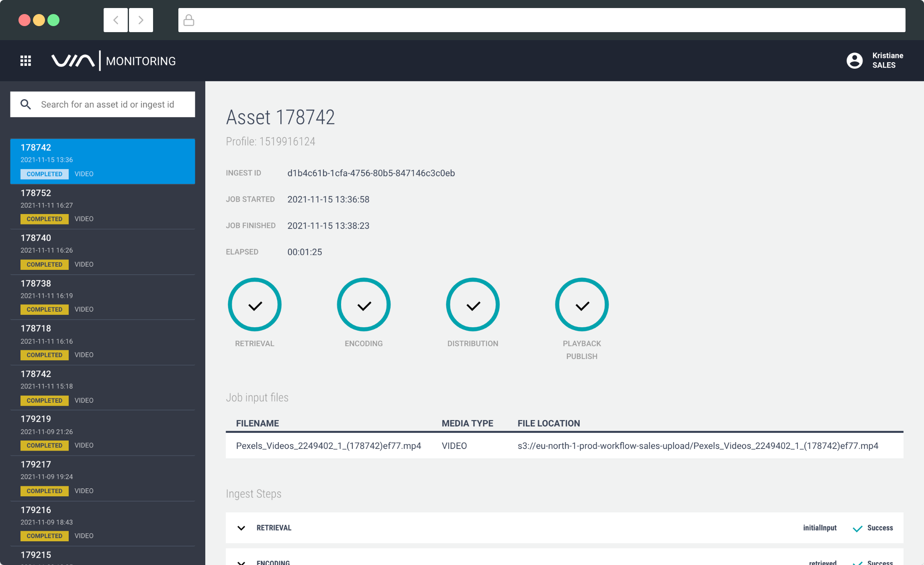Click the search magnifier icon

(26, 104)
